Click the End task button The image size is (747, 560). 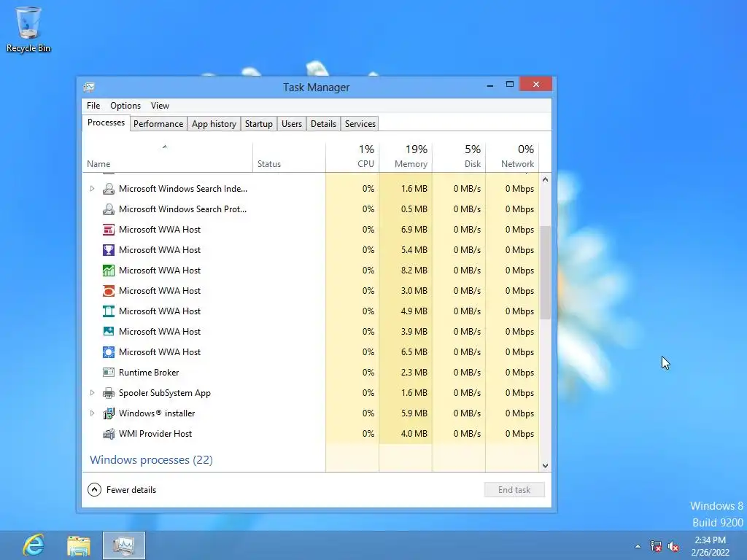point(514,489)
